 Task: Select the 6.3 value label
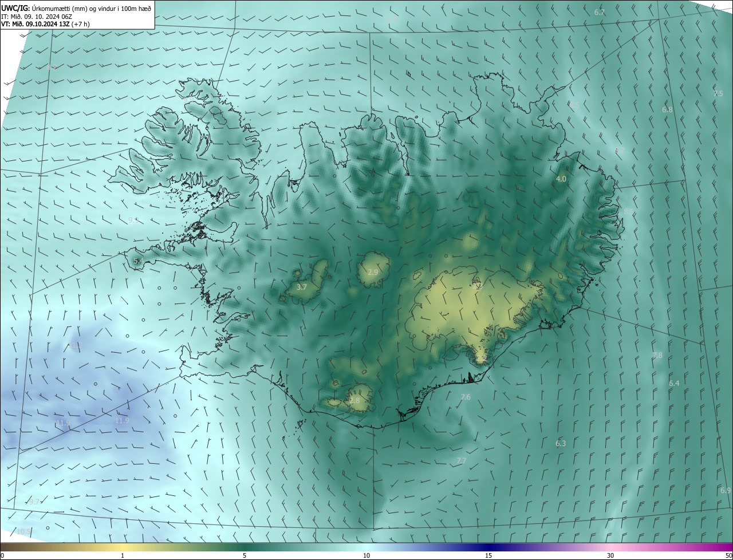(x=561, y=443)
